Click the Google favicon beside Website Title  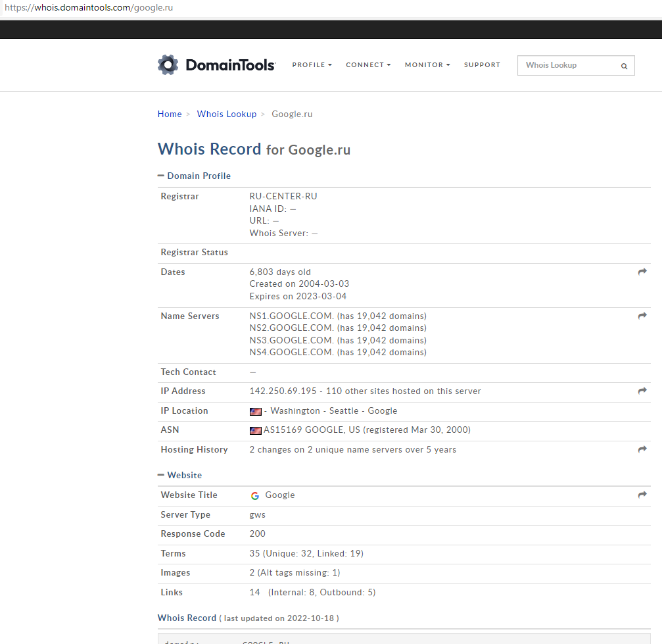[255, 496]
